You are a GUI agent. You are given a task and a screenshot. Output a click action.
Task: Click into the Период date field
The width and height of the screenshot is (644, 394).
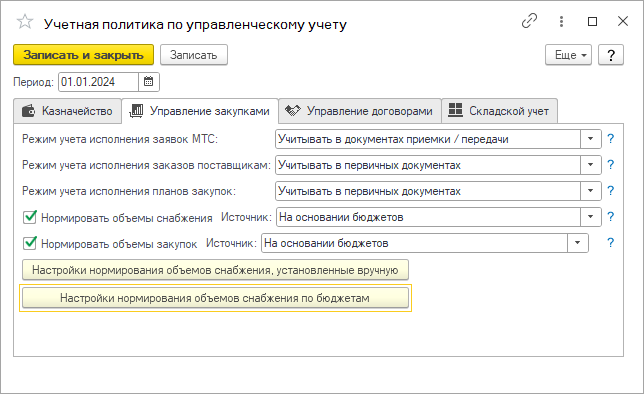(98, 82)
